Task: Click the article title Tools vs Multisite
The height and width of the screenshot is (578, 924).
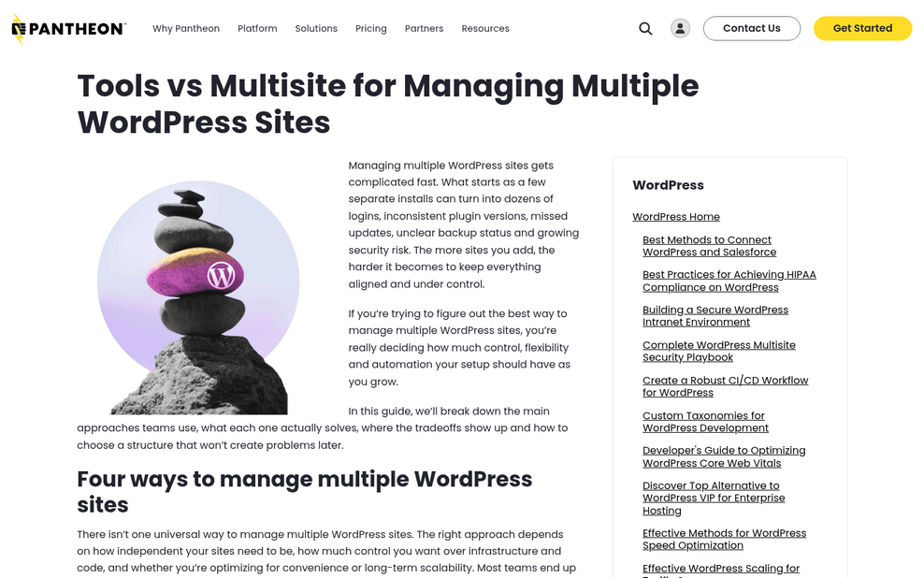Action: 388,104
